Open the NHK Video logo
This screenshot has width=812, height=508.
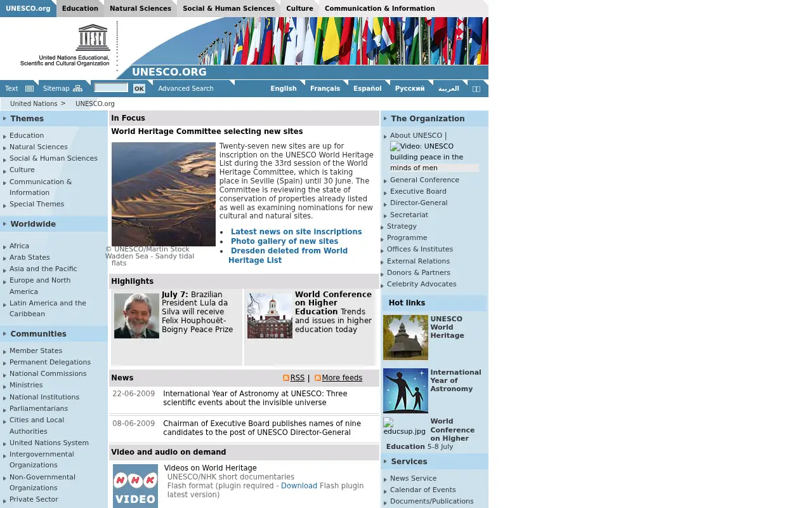point(135,486)
